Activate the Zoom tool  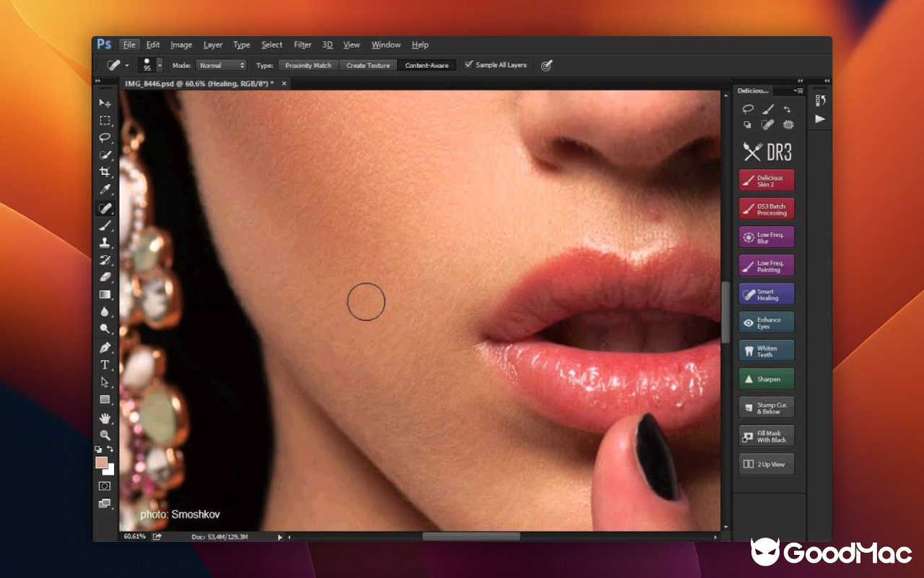[x=105, y=434]
